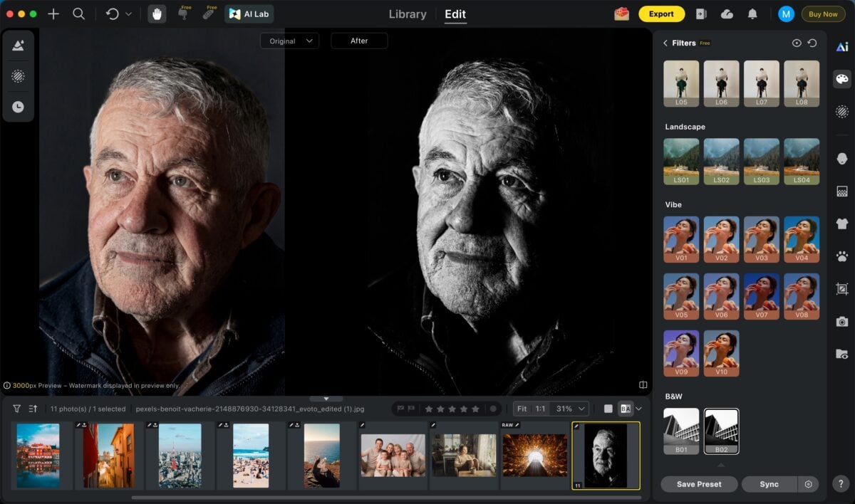This screenshot has height=504, width=855.
Task: Open the Filters panel in the right sidebar
Action: point(841,79)
